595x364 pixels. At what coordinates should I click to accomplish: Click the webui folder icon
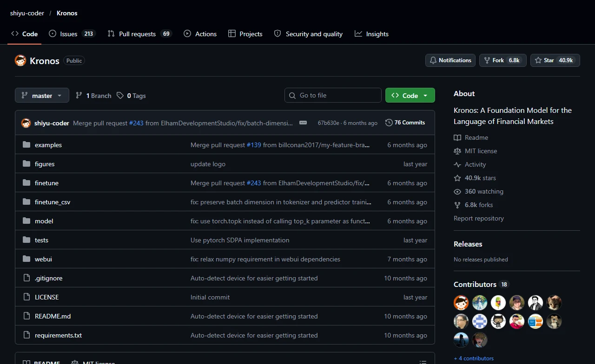coord(26,259)
